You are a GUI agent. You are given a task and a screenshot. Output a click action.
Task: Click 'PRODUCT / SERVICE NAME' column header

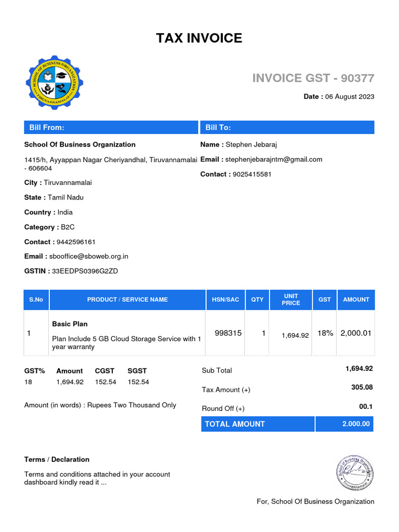128,300
